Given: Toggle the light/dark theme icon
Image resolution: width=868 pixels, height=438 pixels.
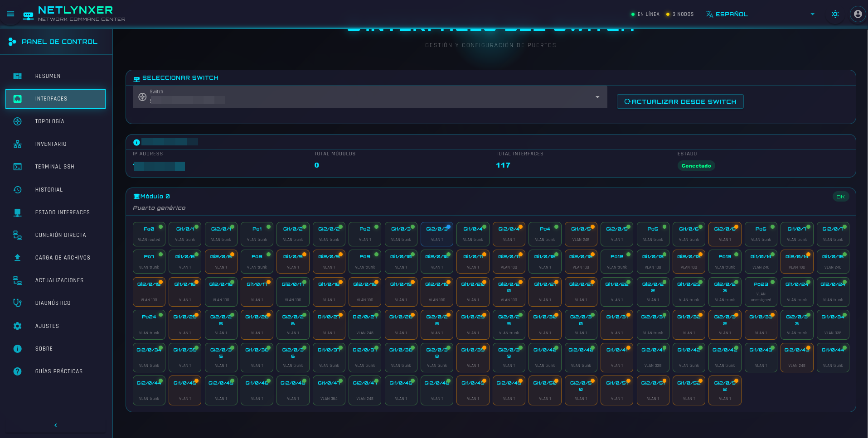Looking at the screenshot, I should pyautogui.click(x=835, y=14).
